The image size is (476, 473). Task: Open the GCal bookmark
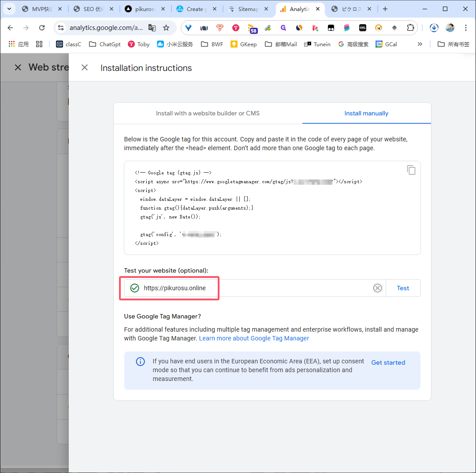(386, 44)
